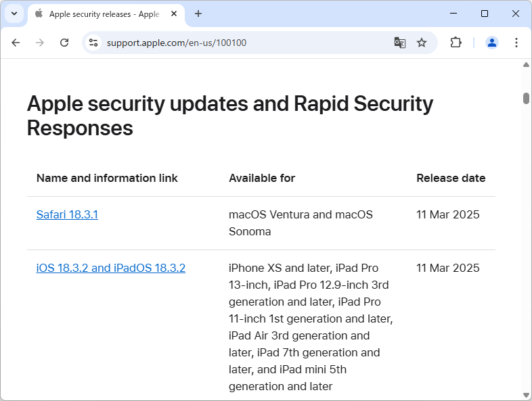Click the Release date column header
This screenshot has height=401, width=532.
pos(451,179)
